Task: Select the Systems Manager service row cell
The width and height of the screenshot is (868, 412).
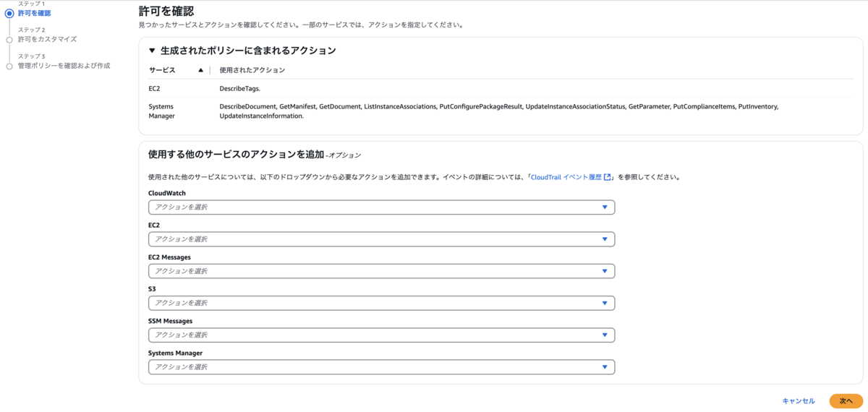Action: 161,111
